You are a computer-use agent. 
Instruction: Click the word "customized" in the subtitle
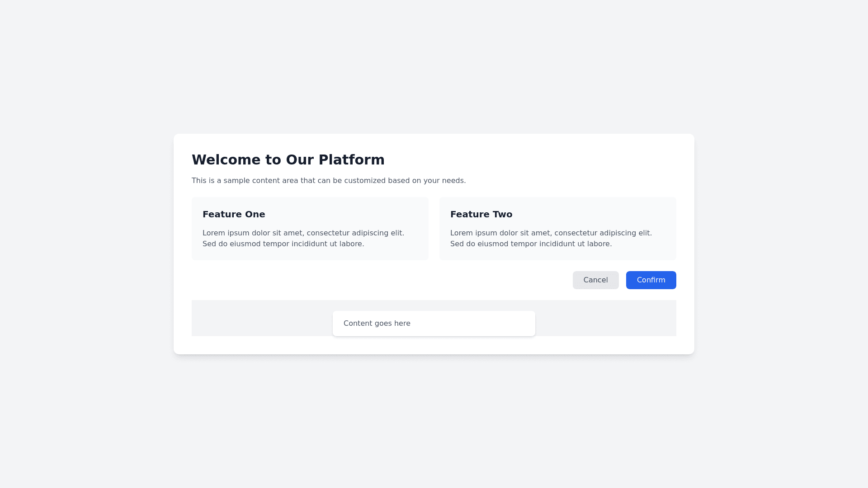point(365,181)
